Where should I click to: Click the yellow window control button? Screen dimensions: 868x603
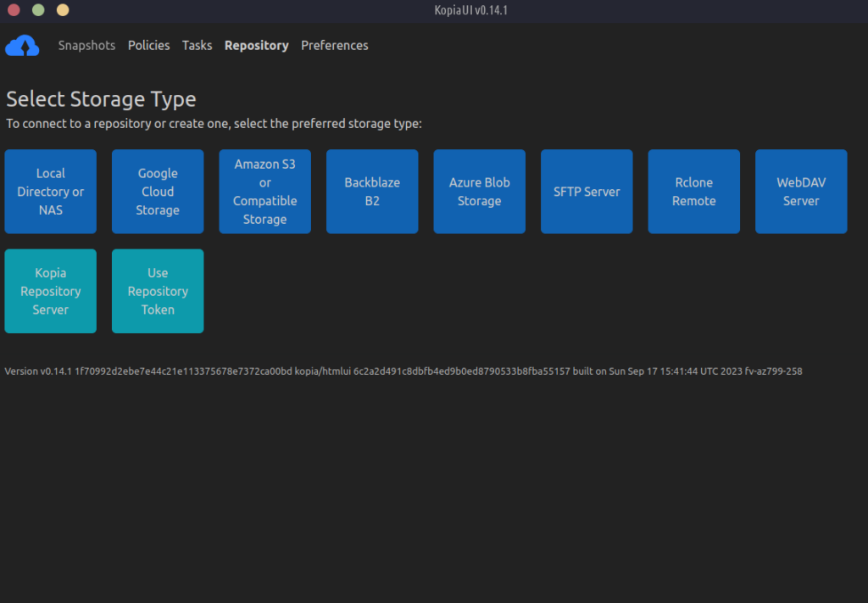click(x=63, y=10)
